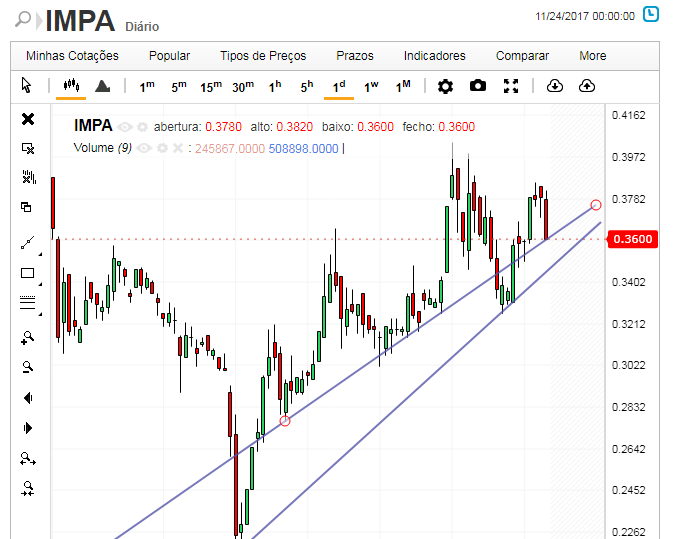The height and width of the screenshot is (539, 679).
Task: Select the horizontal lines Fibonacci tool
Action: point(28,302)
